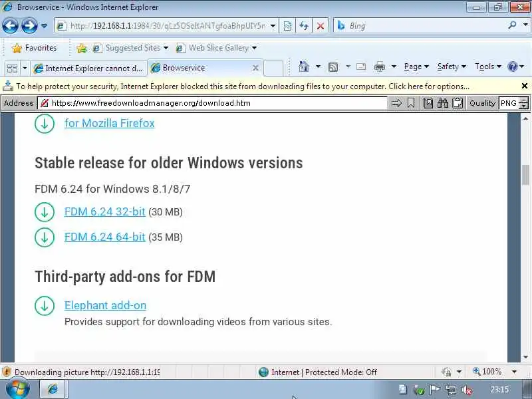
Task: Go to Home page icon
Action: coord(304,67)
